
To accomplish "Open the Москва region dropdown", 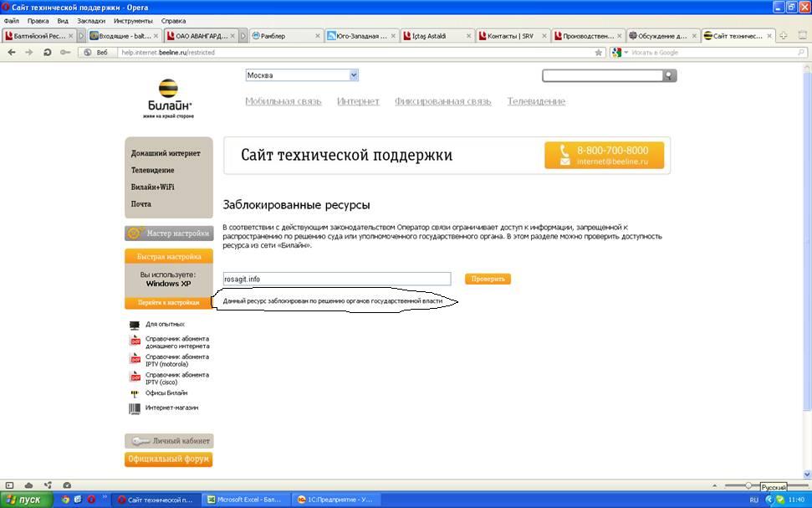I will (354, 75).
